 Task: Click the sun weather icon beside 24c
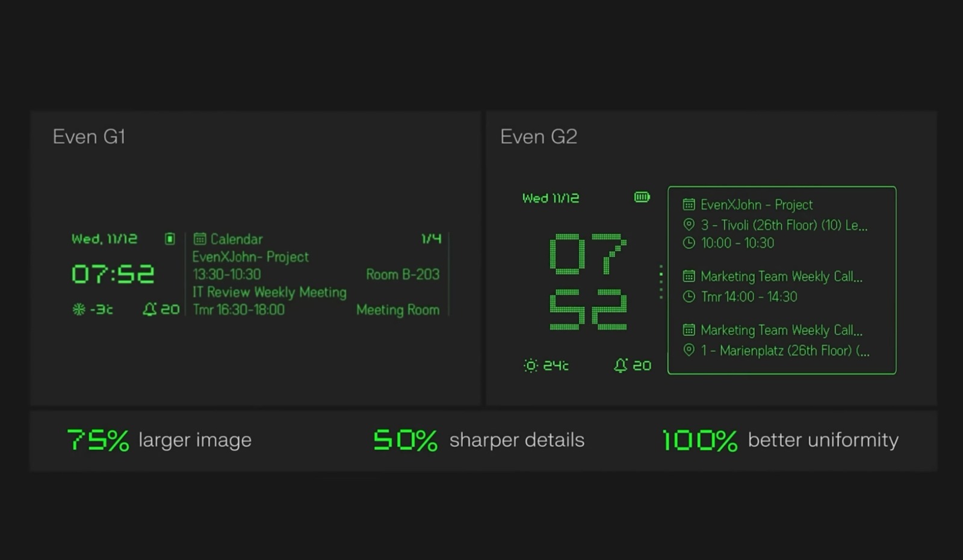point(530,365)
